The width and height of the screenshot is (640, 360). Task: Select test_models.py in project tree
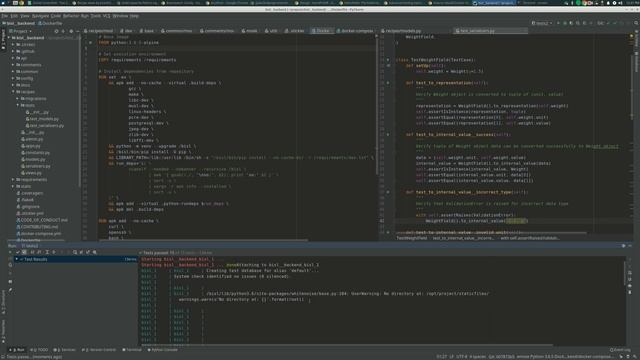(43, 119)
